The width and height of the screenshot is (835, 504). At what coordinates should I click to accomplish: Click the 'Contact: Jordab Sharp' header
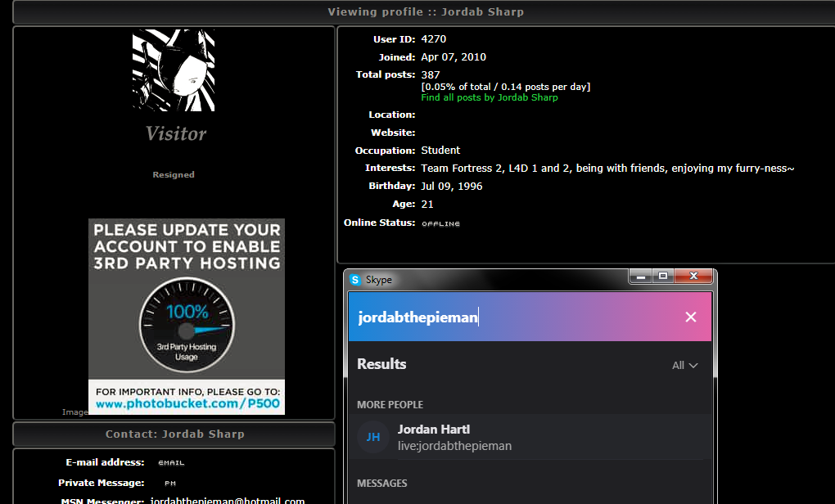pyautogui.click(x=174, y=434)
